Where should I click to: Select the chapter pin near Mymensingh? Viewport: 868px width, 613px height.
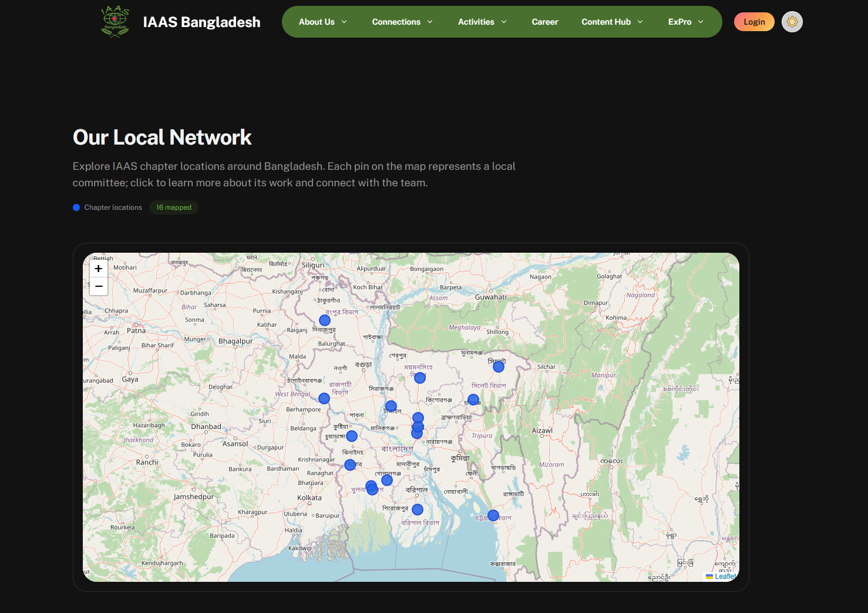(x=419, y=377)
